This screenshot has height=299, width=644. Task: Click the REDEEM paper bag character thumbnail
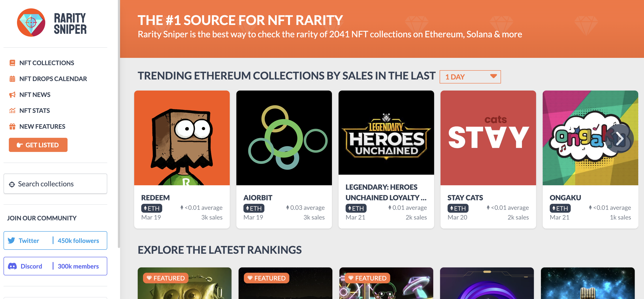click(x=182, y=138)
